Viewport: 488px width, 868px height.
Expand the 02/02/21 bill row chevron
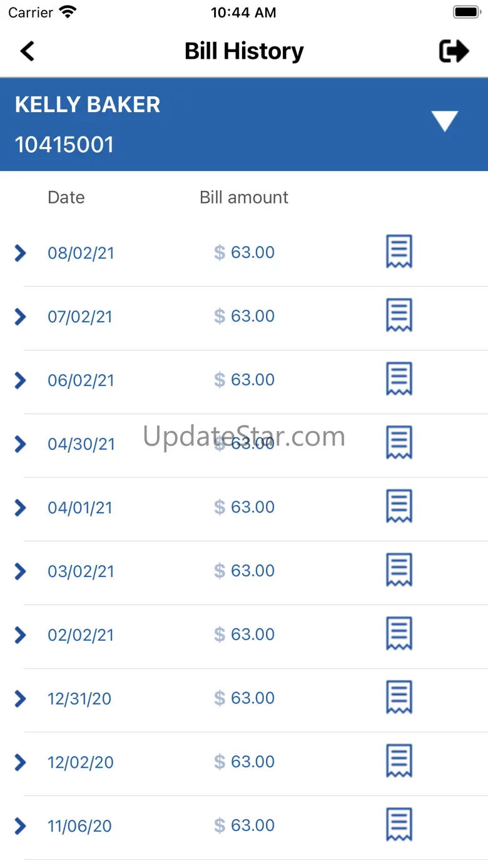[20, 635]
